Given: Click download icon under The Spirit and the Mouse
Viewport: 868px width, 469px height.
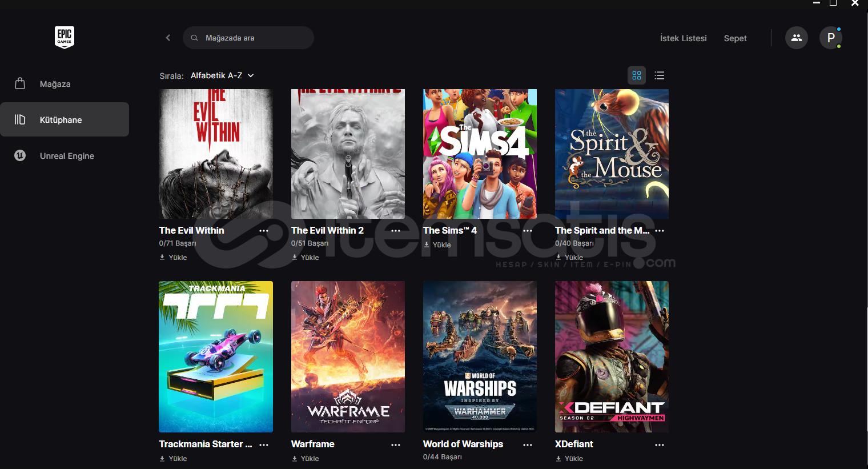Looking at the screenshot, I should (558, 258).
